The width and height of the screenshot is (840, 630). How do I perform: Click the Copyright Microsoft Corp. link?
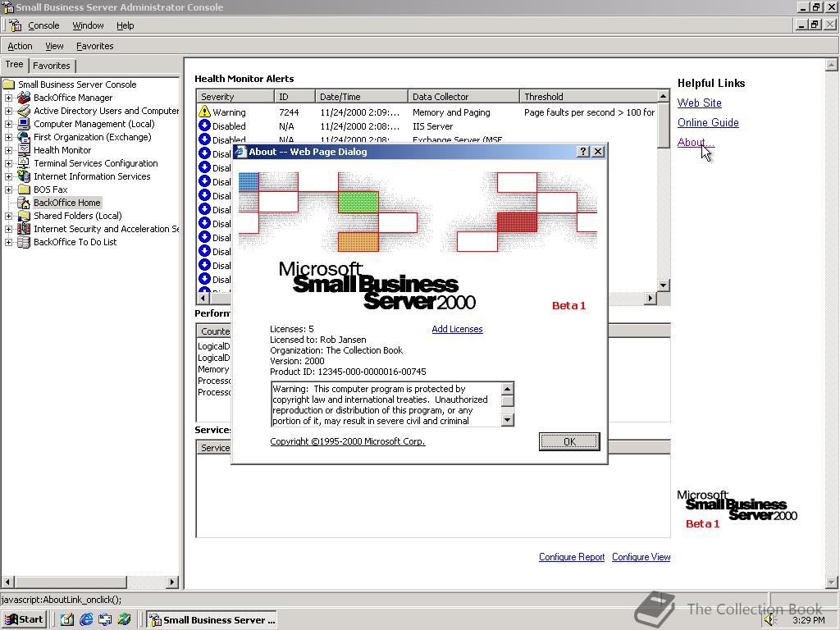[348, 441]
